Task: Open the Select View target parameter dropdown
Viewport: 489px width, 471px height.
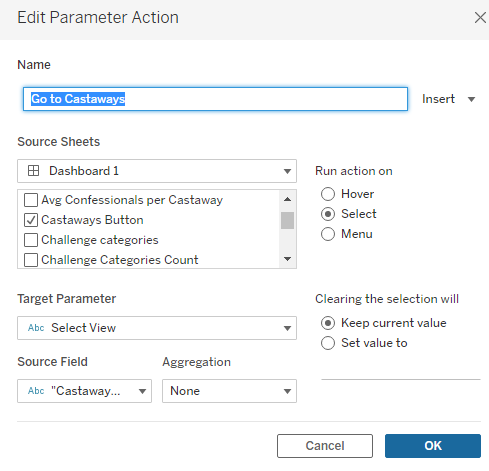Action: (x=157, y=328)
